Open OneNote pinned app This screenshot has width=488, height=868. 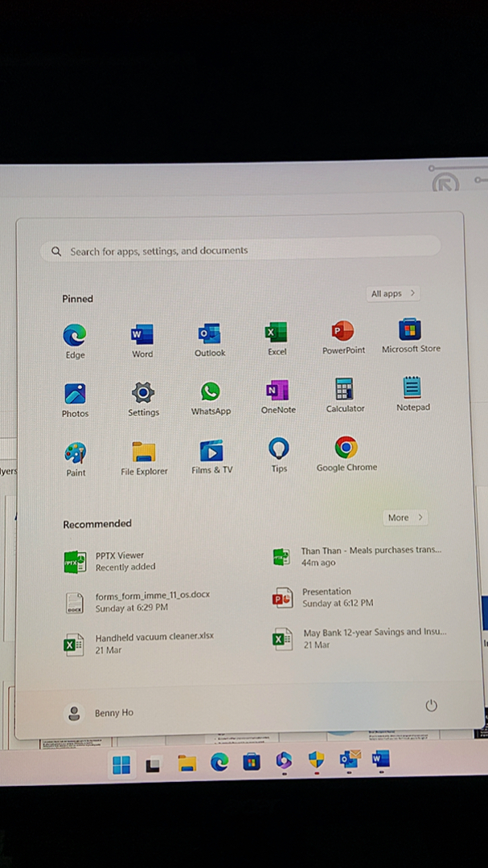point(278,396)
